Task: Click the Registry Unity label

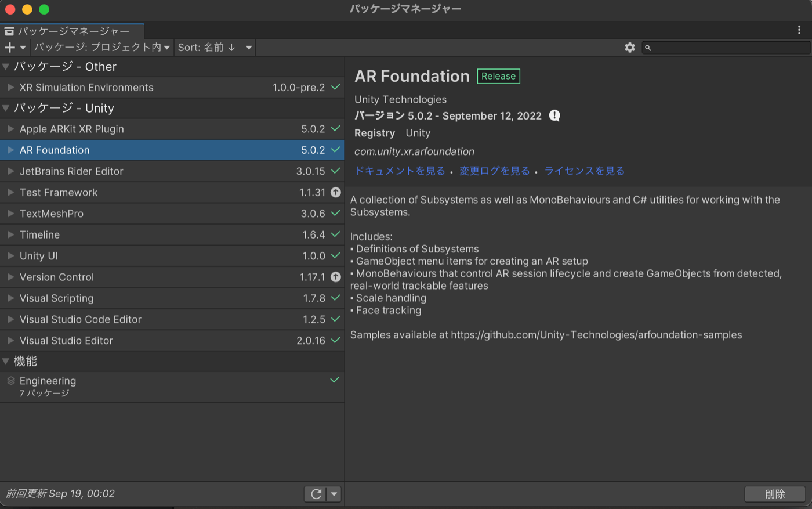Action: pyautogui.click(x=392, y=133)
